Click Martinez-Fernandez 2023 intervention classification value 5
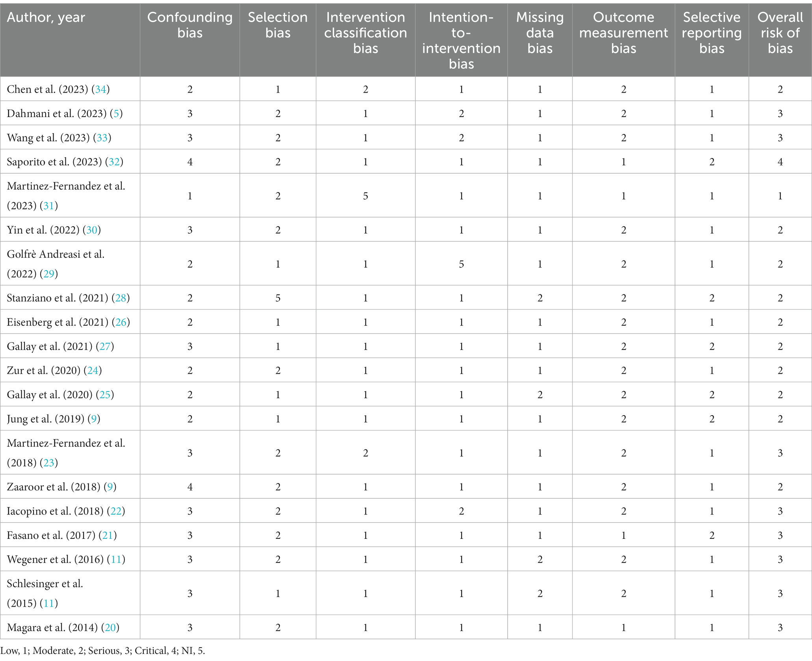812x661 pixels. tap(365, 196)
